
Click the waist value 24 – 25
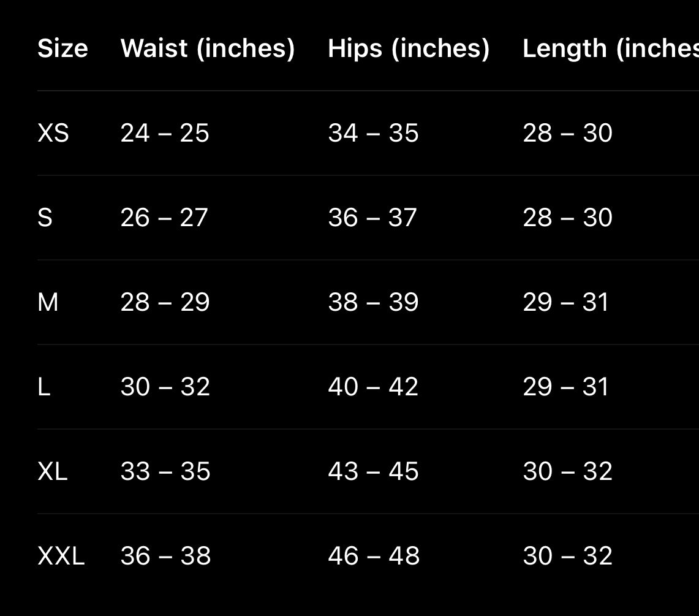tap(165, 133)
